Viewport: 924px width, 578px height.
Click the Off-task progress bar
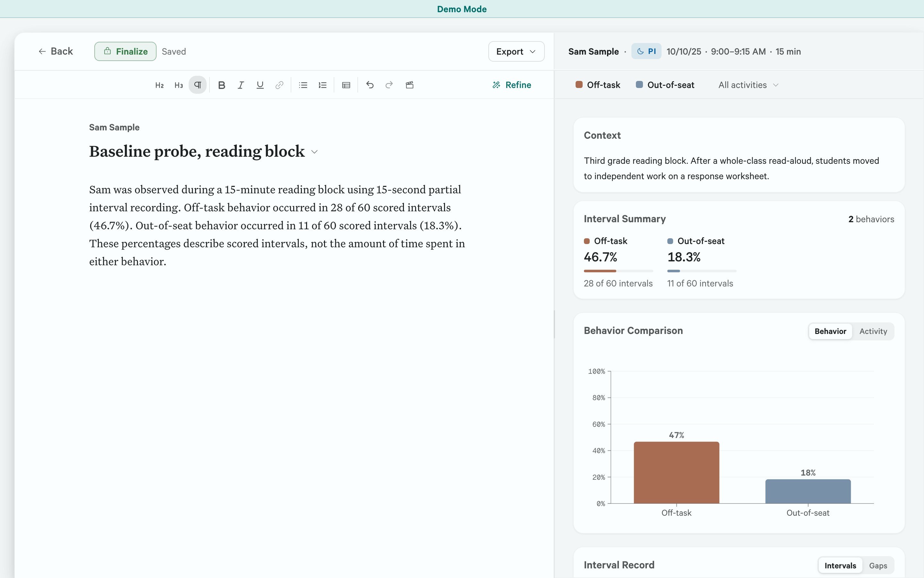point(618,271)
